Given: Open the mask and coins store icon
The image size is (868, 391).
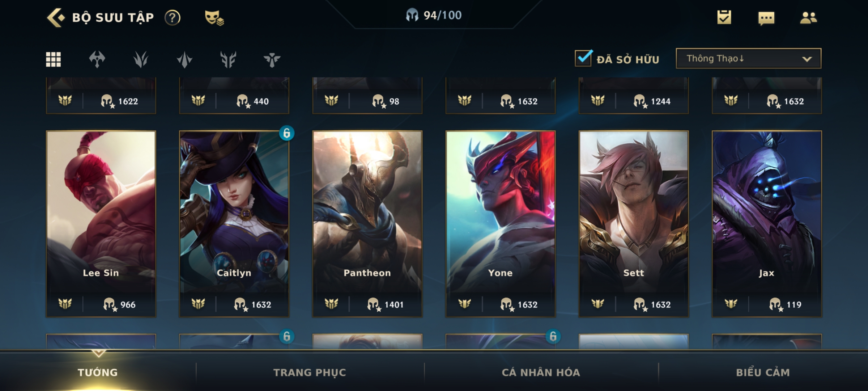Looking at the screenshot, I should tap(214, 17).
